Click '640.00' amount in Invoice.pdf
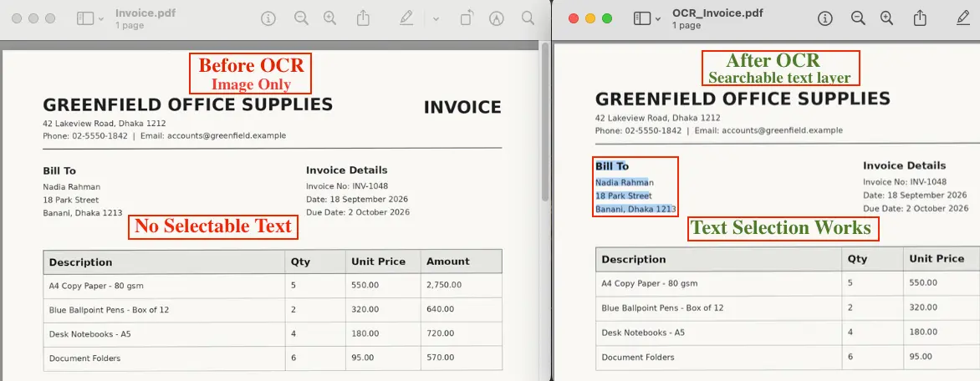The height and width of the screenshot is (381, 980). [x=441, y=309]
